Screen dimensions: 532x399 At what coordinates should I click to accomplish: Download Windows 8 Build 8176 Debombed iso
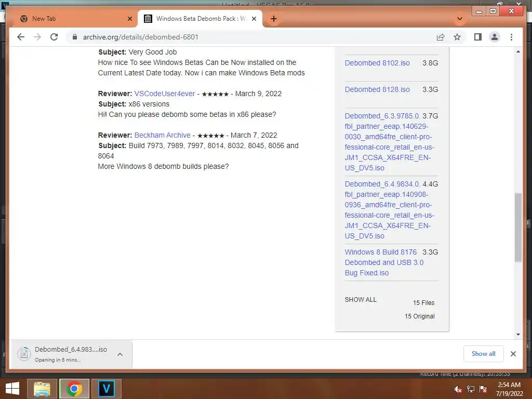point(384,262)
